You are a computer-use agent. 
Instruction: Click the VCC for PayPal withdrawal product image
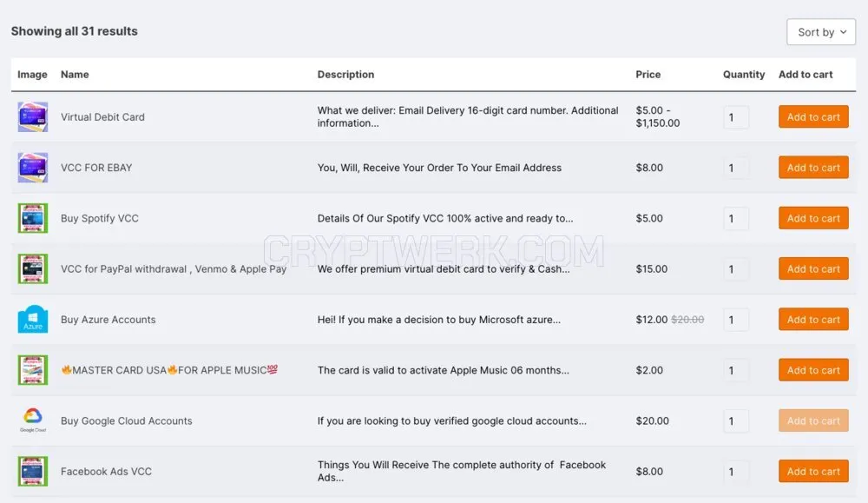pos(33,268)
